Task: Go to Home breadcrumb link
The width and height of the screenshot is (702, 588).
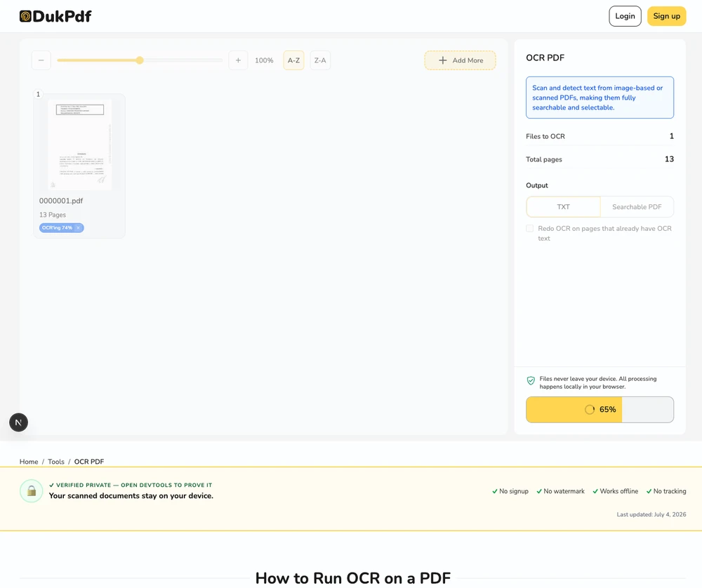Action: pyautogui.click(x=29, y=462)
